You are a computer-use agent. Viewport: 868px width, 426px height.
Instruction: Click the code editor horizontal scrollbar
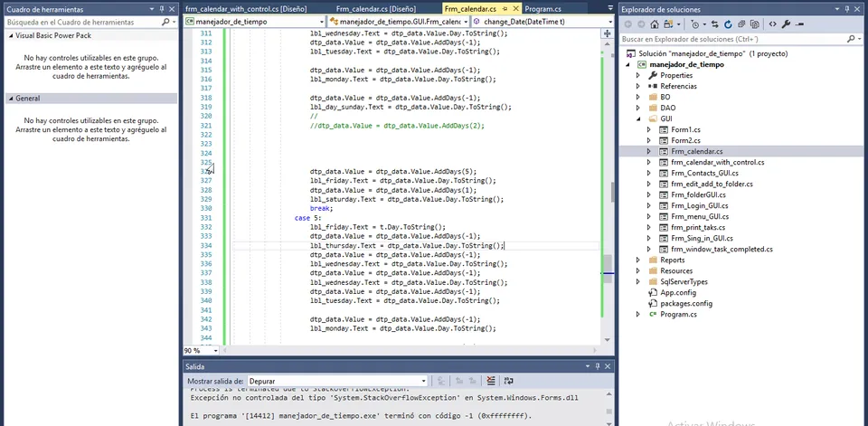click(410, 351)
